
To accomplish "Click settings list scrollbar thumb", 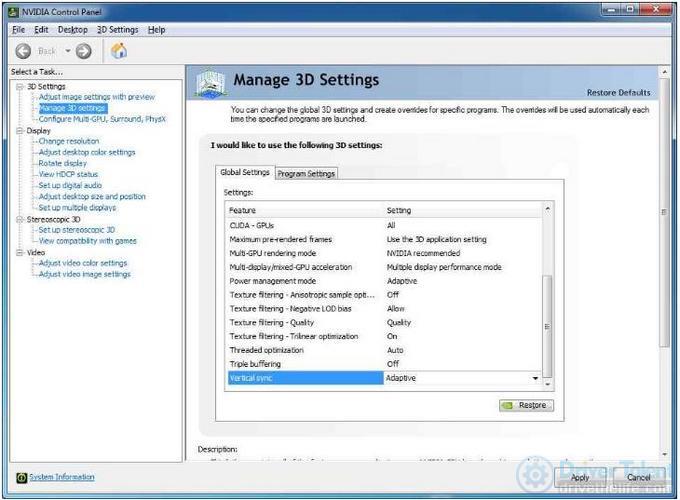I will (x=547, y=326).
